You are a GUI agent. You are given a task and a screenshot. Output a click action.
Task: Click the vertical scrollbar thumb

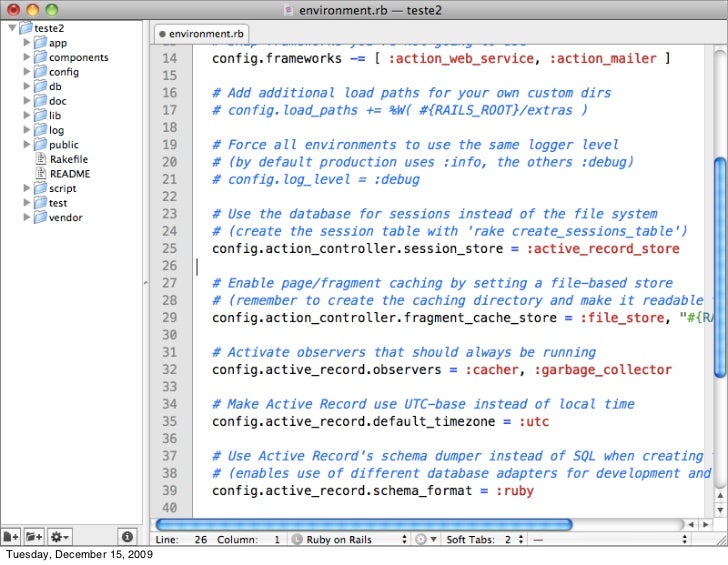720,267
